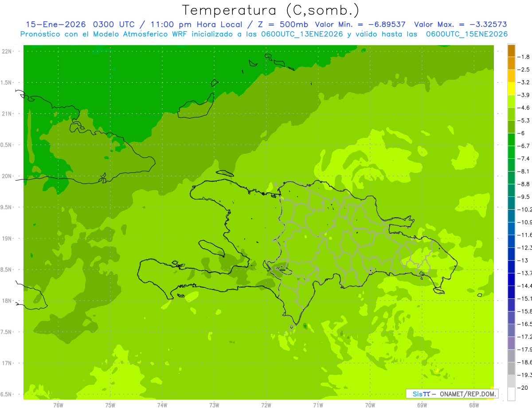Click the '21N' latitude label
The image size is (532, 411).
click(x=7, y=114)
